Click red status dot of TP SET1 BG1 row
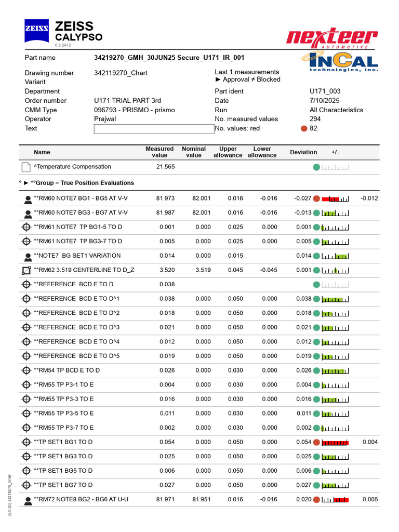The width and height of the screenshot is (399, 532). 316,442
